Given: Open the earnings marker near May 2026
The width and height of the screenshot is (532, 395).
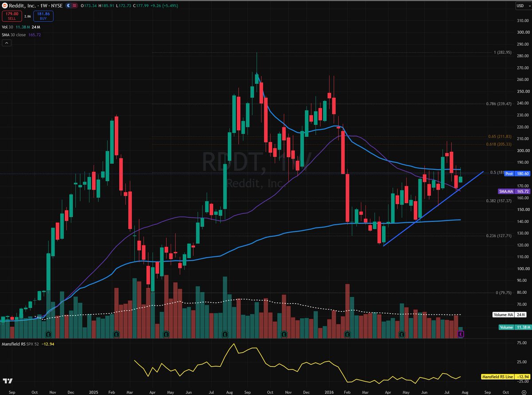Looking at the screenshot, I should pyautogui.click(x=402, y=333).
